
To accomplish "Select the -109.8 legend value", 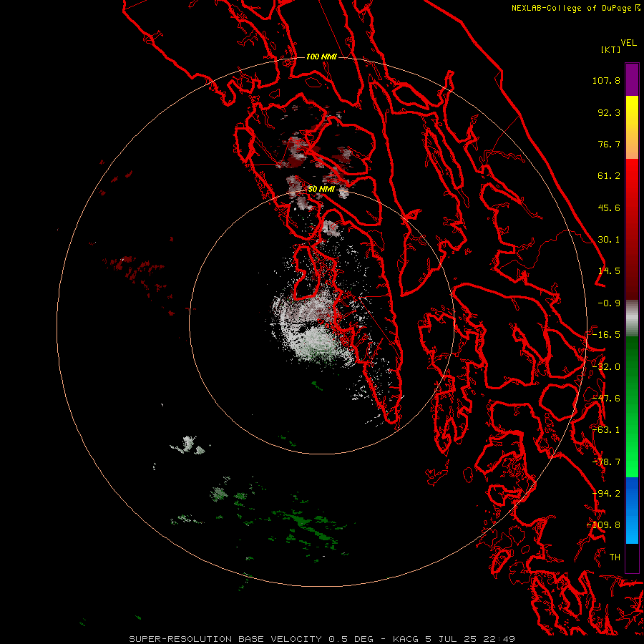I will [603, 525].
